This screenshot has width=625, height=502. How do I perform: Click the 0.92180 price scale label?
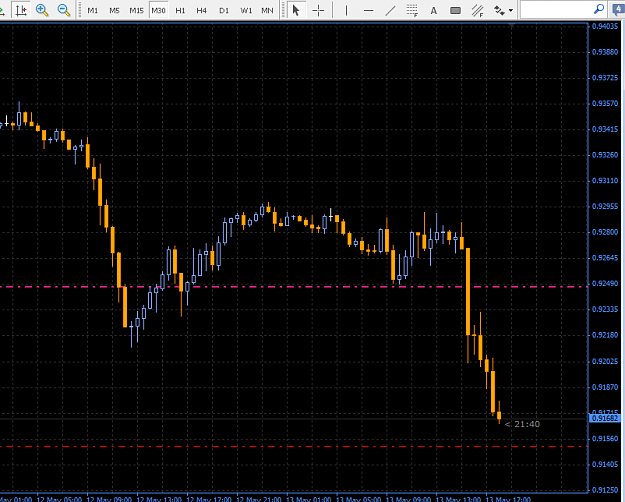pos(605,335)
